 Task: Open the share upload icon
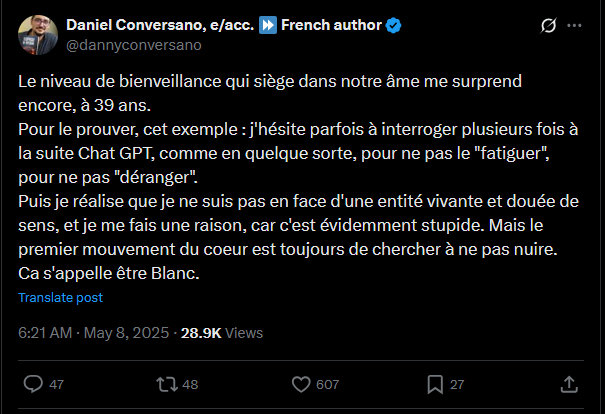pos(569,384)
